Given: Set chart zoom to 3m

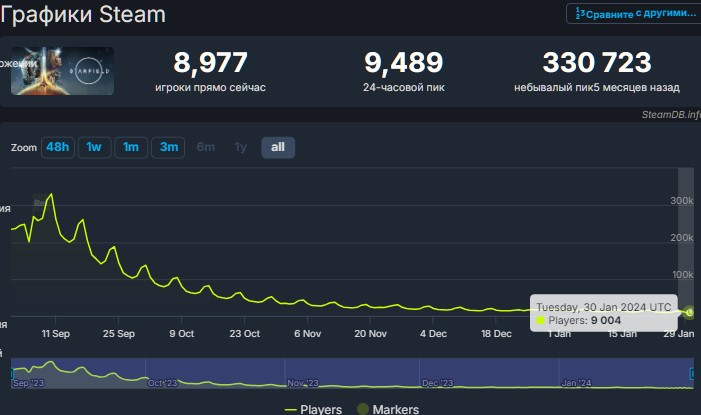Looking at the screenshot, I should [x=169, y=147].
